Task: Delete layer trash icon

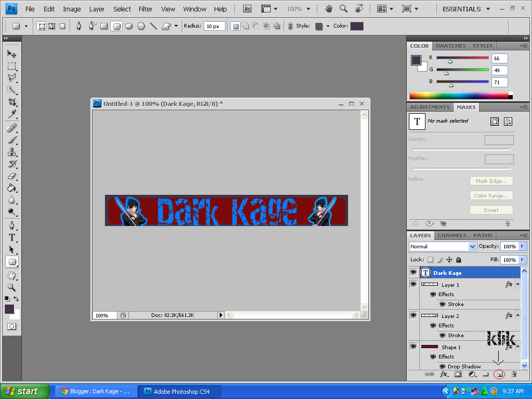Action: point(514,374)
